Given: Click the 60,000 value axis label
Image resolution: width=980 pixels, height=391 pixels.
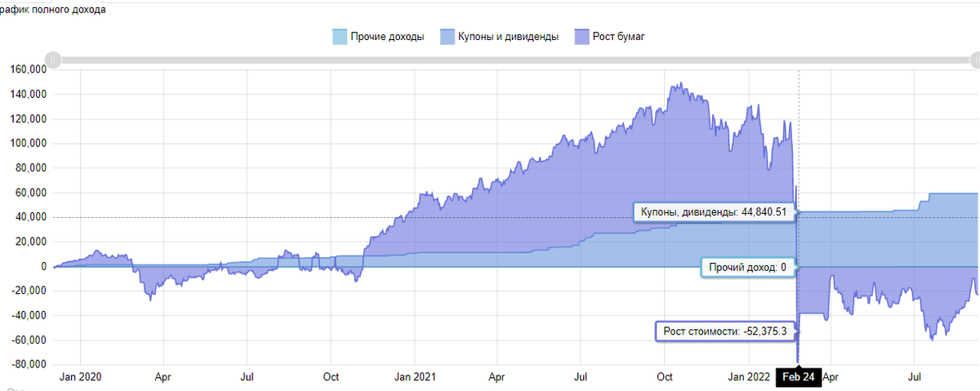Looking at the screenshot, I should pyautogui.click(x=30, y=193).
